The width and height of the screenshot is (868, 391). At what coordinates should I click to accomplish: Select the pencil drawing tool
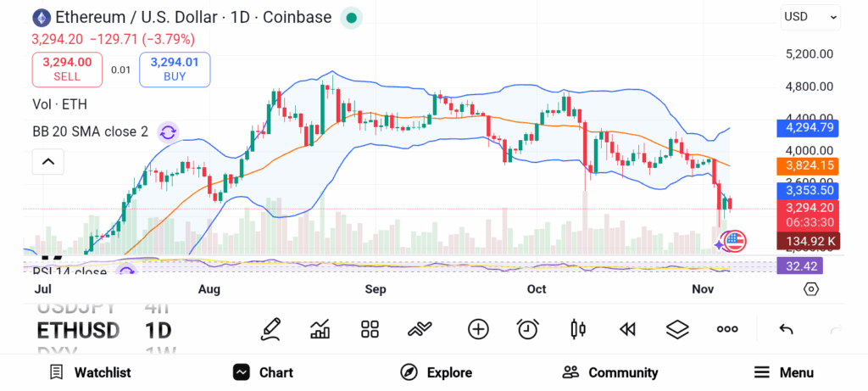click(270, 329)
